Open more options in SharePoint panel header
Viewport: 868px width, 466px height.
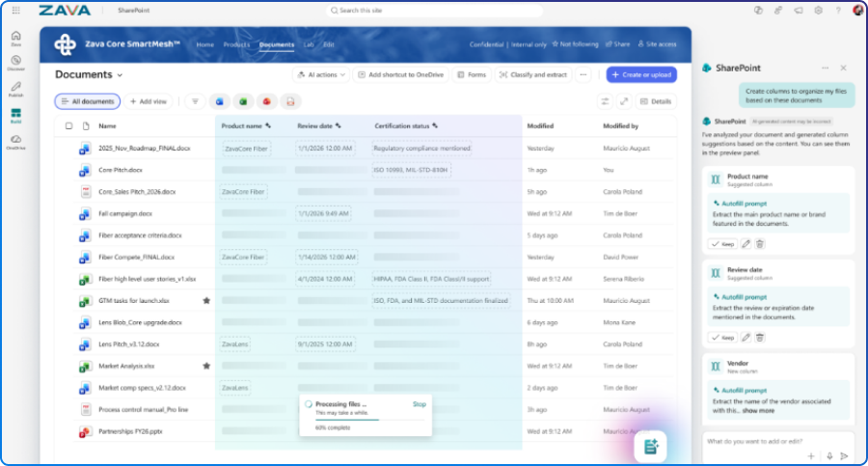pyautogui.click(x=826, y=68)
